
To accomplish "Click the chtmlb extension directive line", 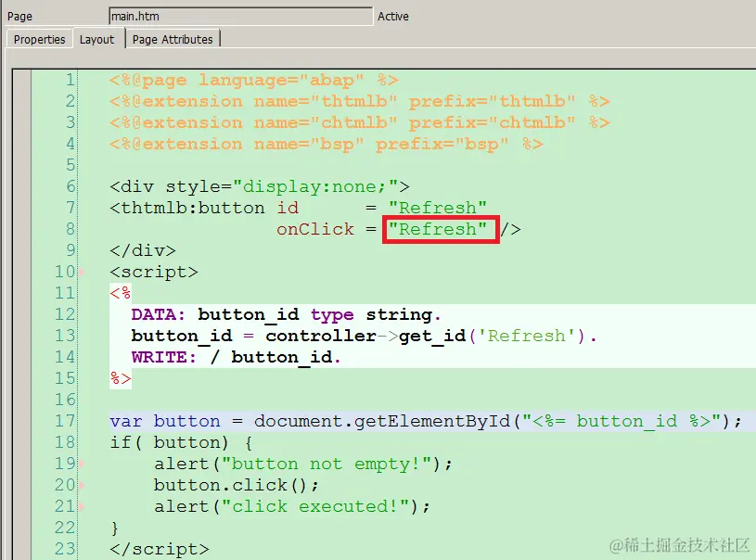I will click(x=359, y=122).
